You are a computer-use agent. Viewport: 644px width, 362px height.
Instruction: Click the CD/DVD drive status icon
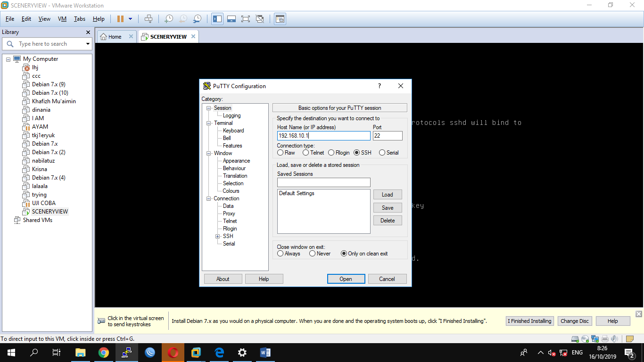pos(585,338)
